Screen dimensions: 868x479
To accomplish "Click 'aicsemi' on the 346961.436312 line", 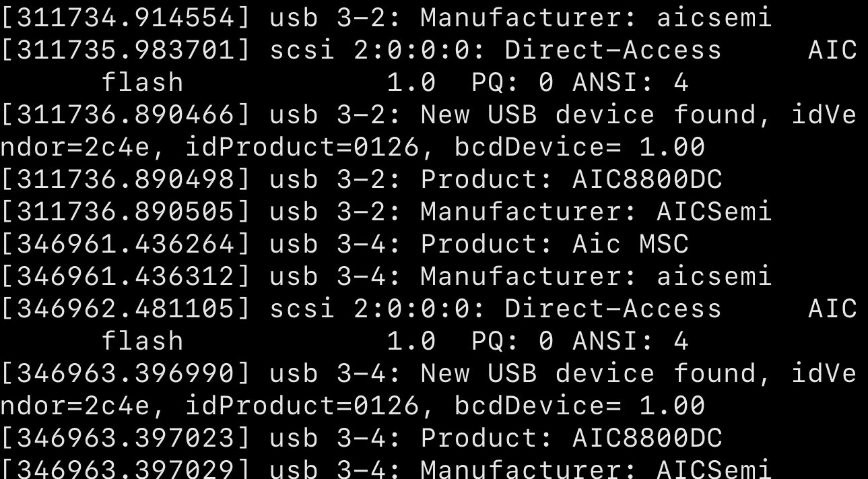I will [714, 276].
